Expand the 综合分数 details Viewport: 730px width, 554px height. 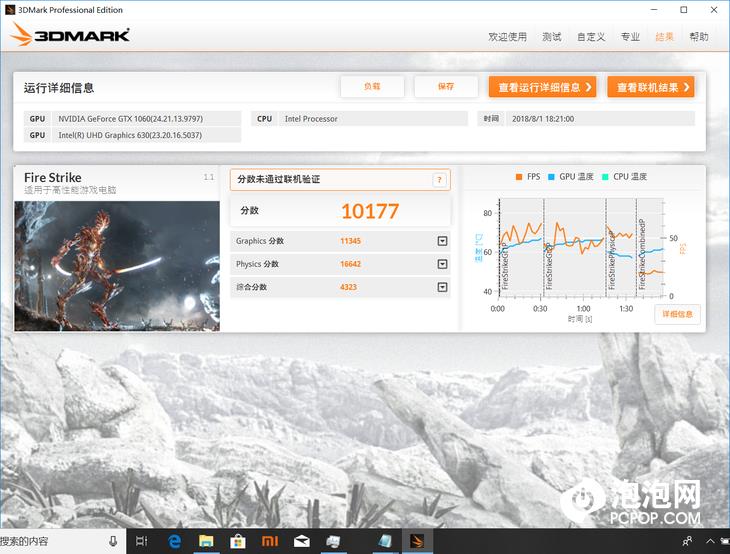[x=442, y=287]
